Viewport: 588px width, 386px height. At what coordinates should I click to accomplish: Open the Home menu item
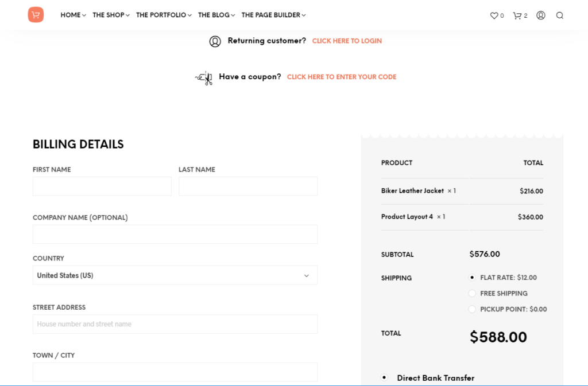point(73,15)
